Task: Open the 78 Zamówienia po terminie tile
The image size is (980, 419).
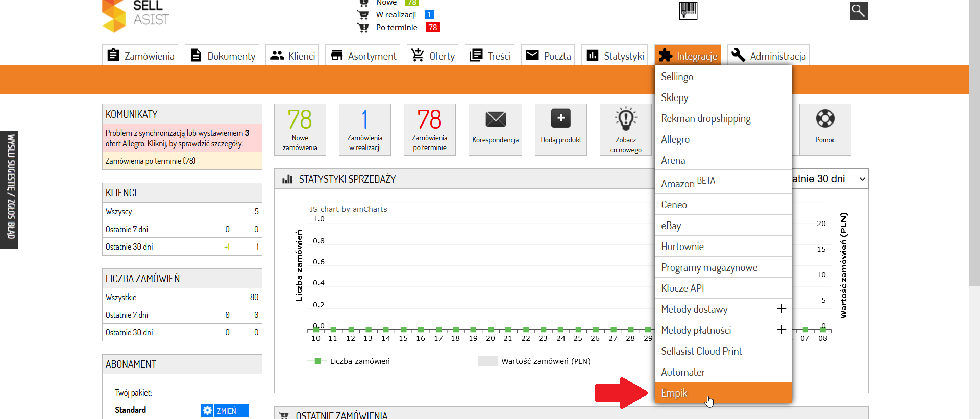Action: click(430, 130)
